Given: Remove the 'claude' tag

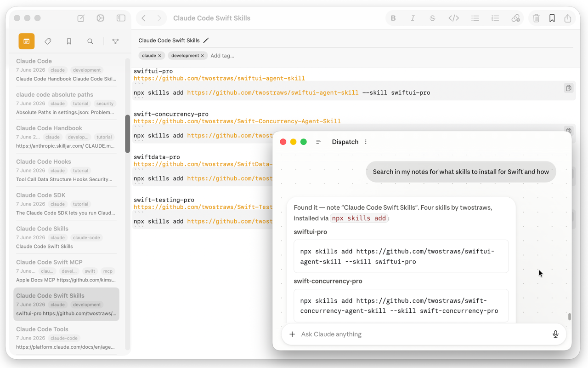Looking at the screenshot, I should [x=160, y=56].
